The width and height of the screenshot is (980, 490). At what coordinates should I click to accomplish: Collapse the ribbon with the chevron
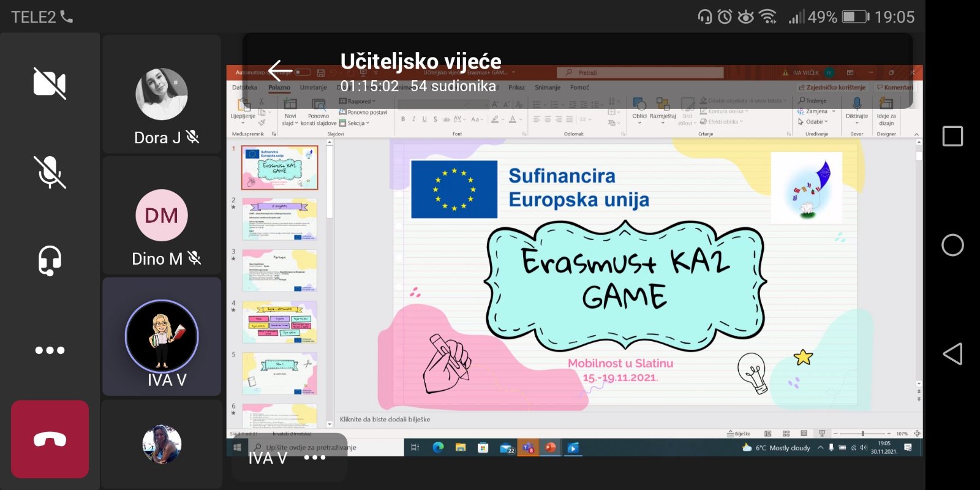click(x=916, y=134)
